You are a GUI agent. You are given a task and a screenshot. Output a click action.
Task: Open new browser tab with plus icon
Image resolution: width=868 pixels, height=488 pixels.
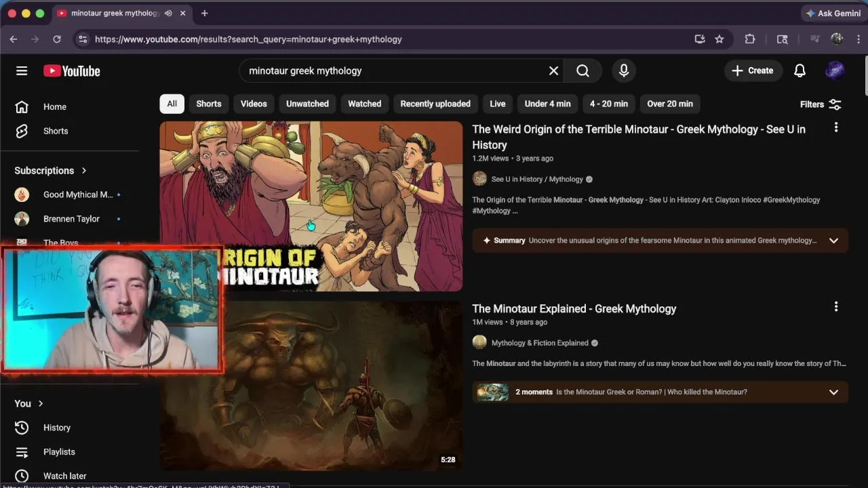click(204, 13)
